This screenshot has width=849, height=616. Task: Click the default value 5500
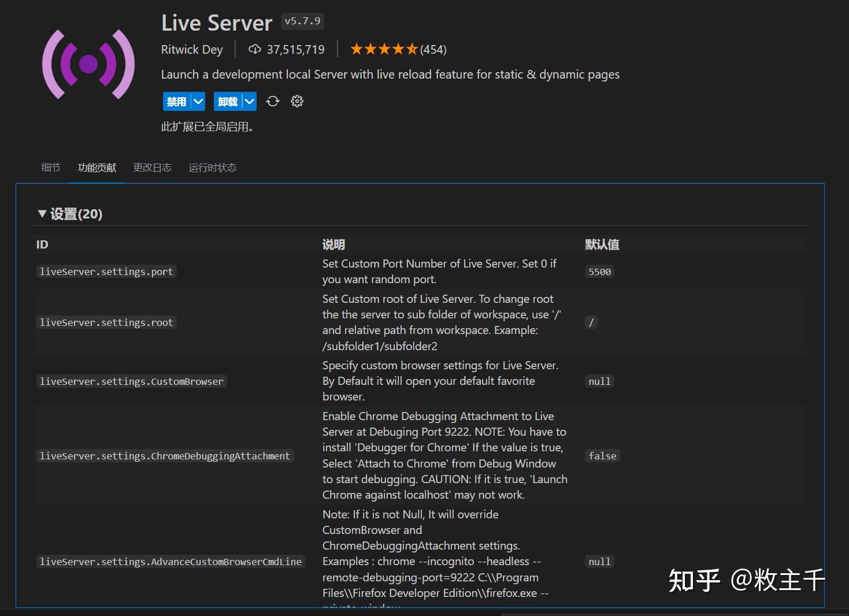pos(599,272)
